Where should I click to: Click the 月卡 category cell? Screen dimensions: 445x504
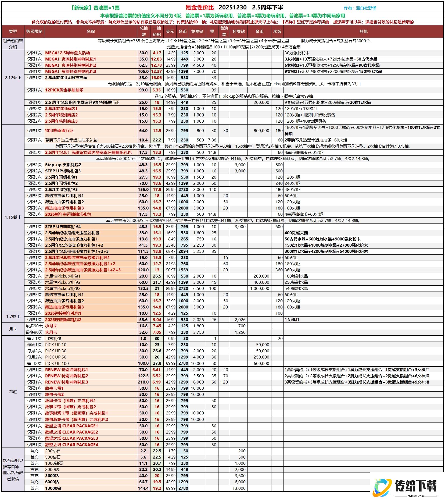[x=13, y=329]
